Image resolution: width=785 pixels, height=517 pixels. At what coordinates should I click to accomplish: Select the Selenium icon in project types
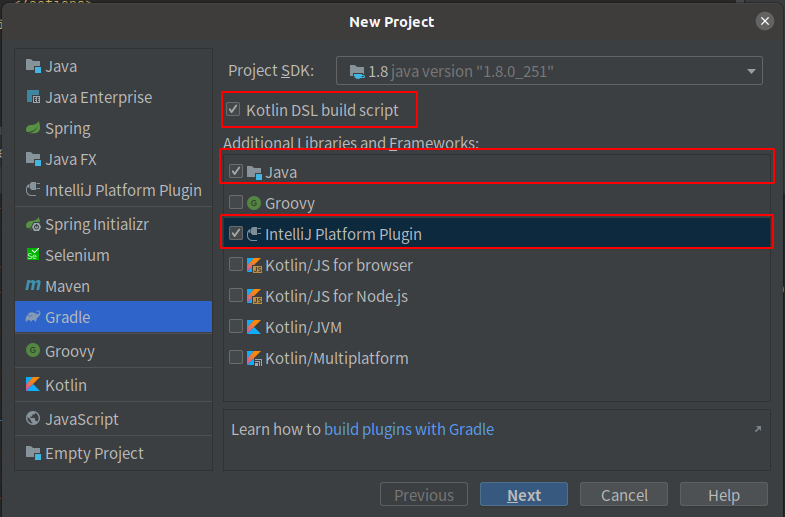[33, 255]
